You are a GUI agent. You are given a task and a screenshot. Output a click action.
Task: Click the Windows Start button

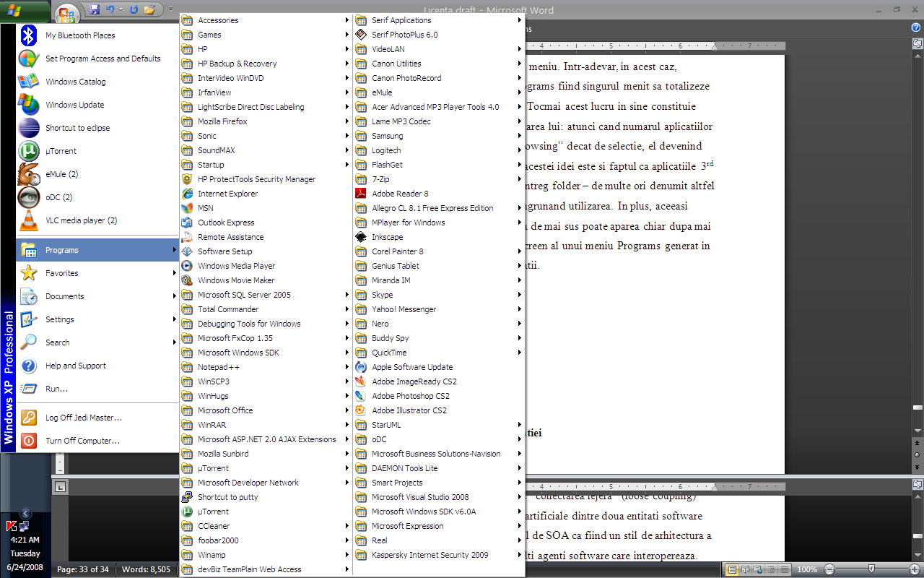[x=25, y=12]
